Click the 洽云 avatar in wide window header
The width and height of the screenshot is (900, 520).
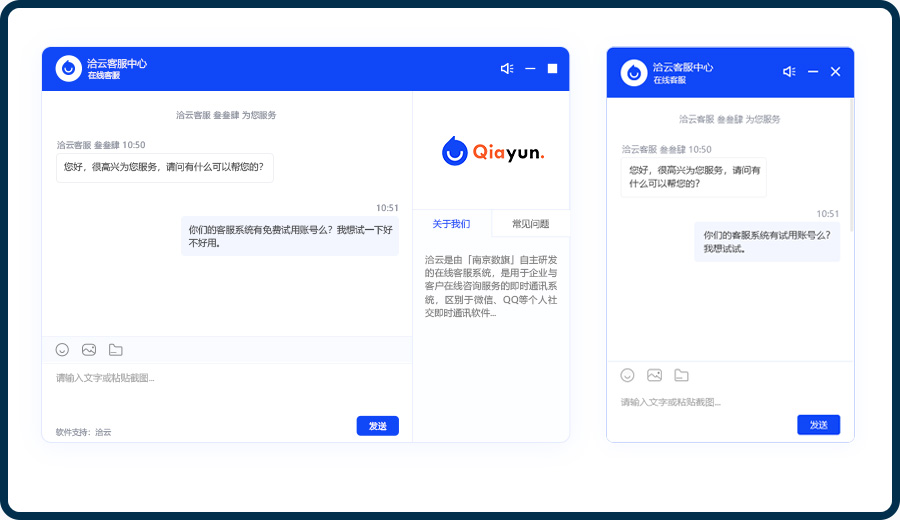pos(68,68)
